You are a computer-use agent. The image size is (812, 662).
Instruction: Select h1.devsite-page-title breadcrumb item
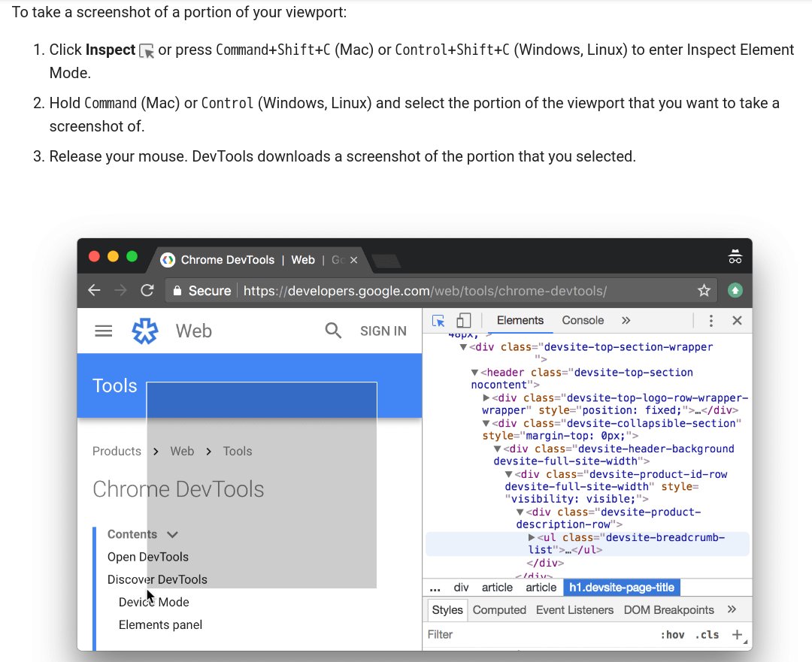[x=622, y=588]
